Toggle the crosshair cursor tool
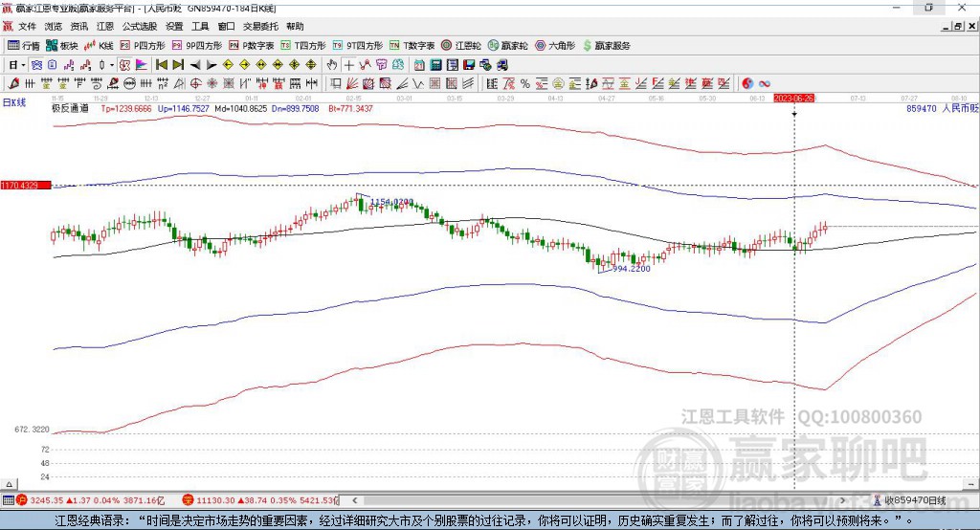Viewport: 980px width, 530px height. [x=348, y=65]
